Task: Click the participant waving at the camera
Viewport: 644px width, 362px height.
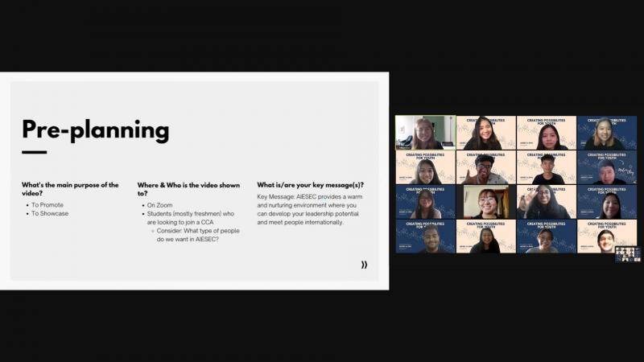Action: pos(546,202)
